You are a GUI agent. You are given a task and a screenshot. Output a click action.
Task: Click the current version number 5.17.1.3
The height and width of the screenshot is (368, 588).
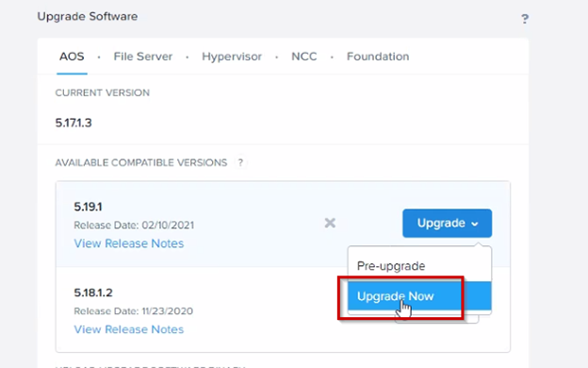(73, 123)
